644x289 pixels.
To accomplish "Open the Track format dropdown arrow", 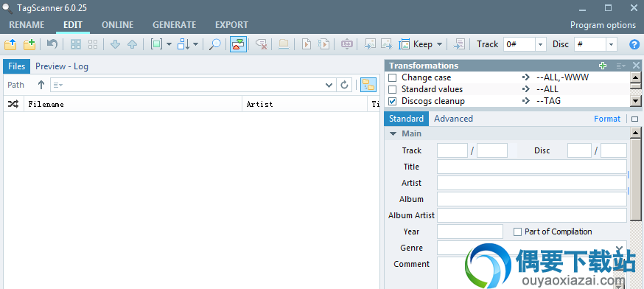I will click(540, 44).
